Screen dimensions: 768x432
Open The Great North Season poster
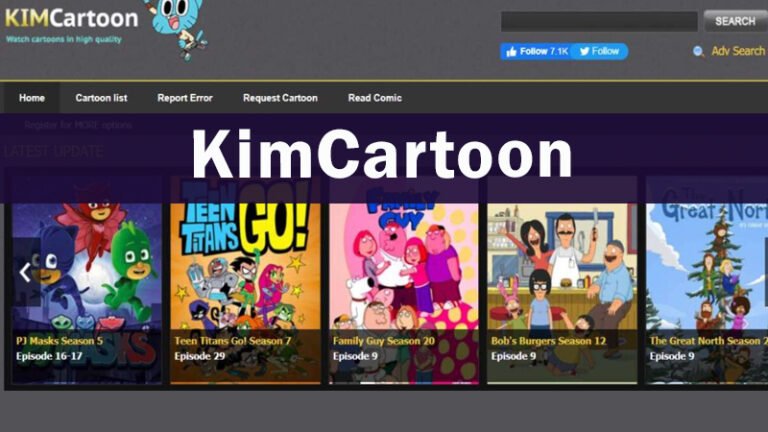[x=707, y=281]
